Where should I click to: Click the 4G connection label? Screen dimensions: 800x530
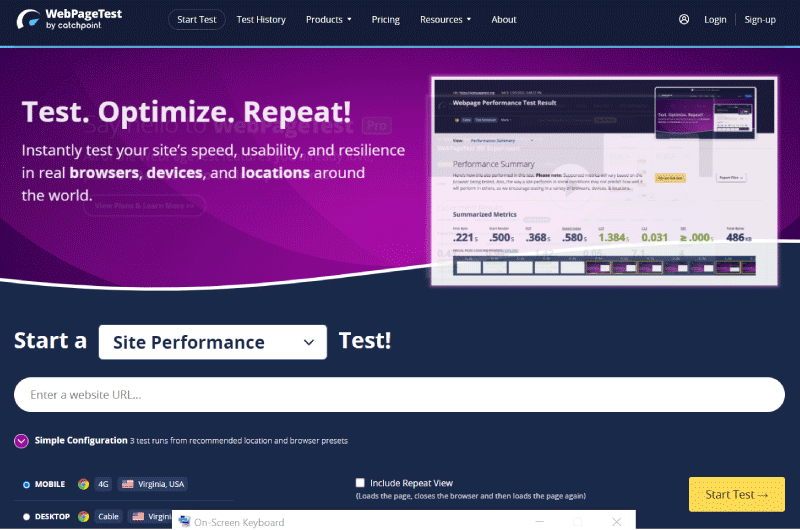(103, 484)
